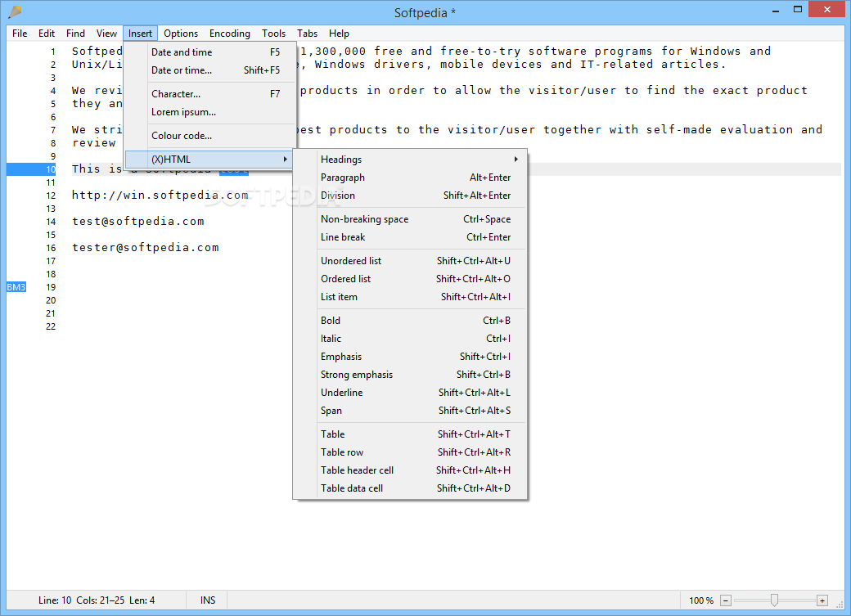Choose Date and time

click(210, 52)
